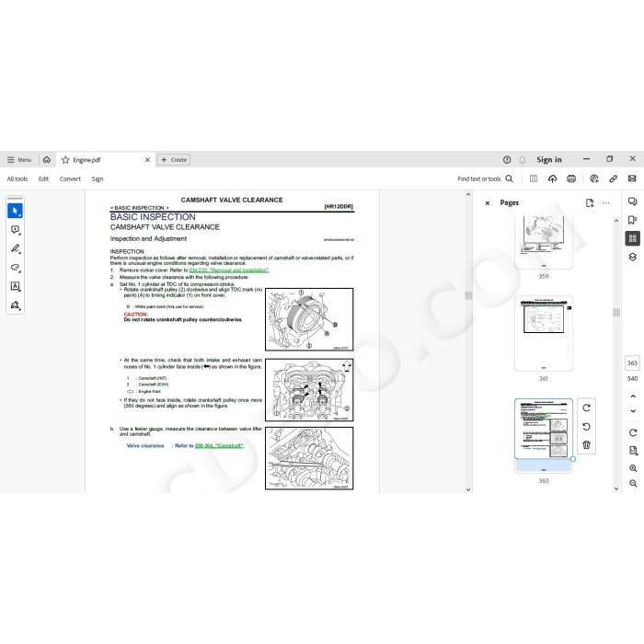Open the All tools menu

(17, 178)
